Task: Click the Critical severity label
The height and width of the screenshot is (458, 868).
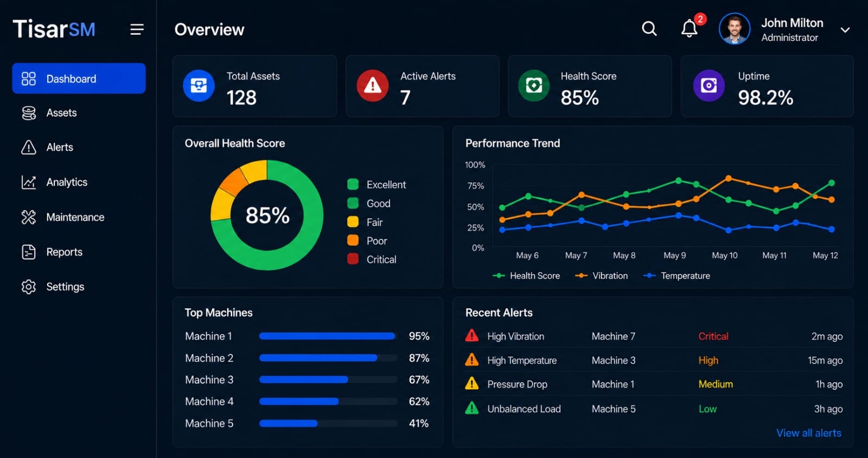Action: tap(713, 336)
